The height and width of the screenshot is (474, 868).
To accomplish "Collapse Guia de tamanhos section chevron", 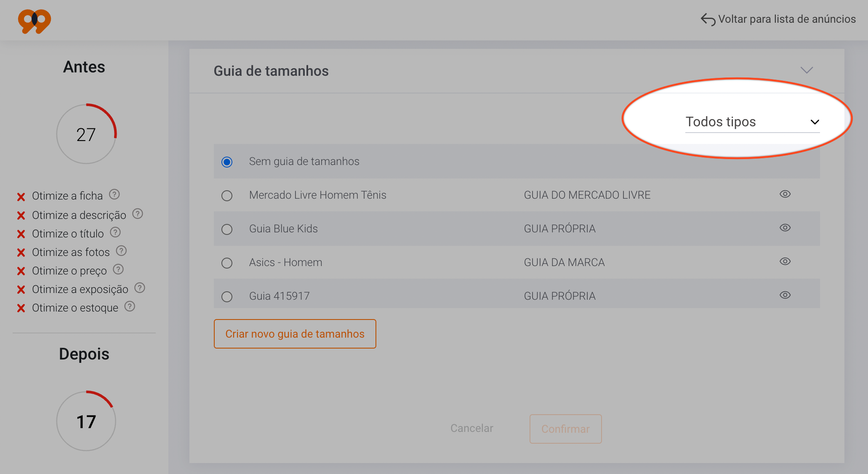I will 806,70.
